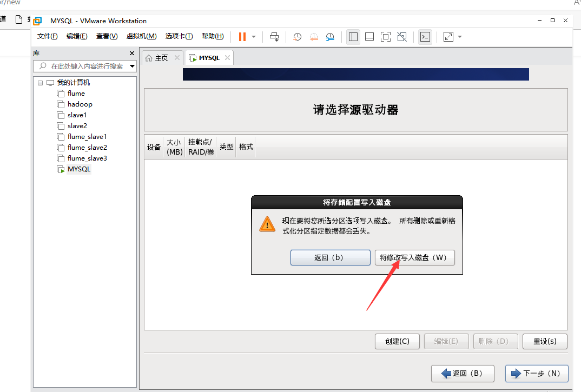Click the VMware Workstation title bar logo
The height and width of the screenshot is (392, 581).
pos(37,21)
